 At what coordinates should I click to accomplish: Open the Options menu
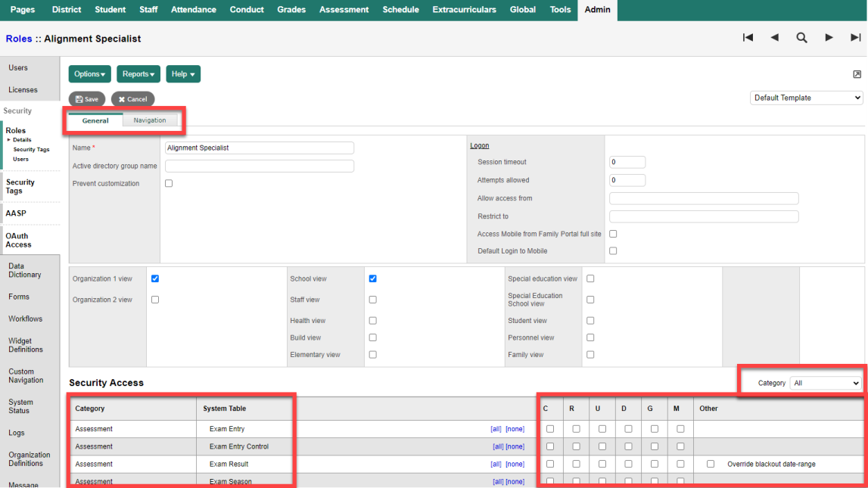(89, 73)
